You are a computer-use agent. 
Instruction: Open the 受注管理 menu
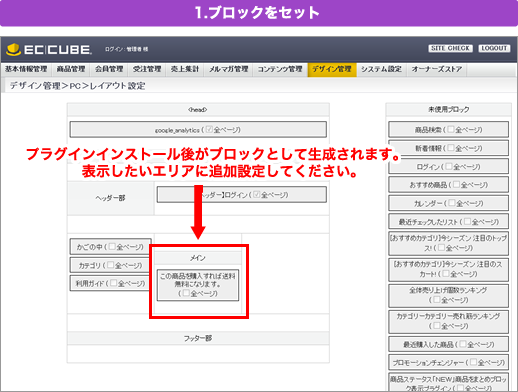click(147, 69)
